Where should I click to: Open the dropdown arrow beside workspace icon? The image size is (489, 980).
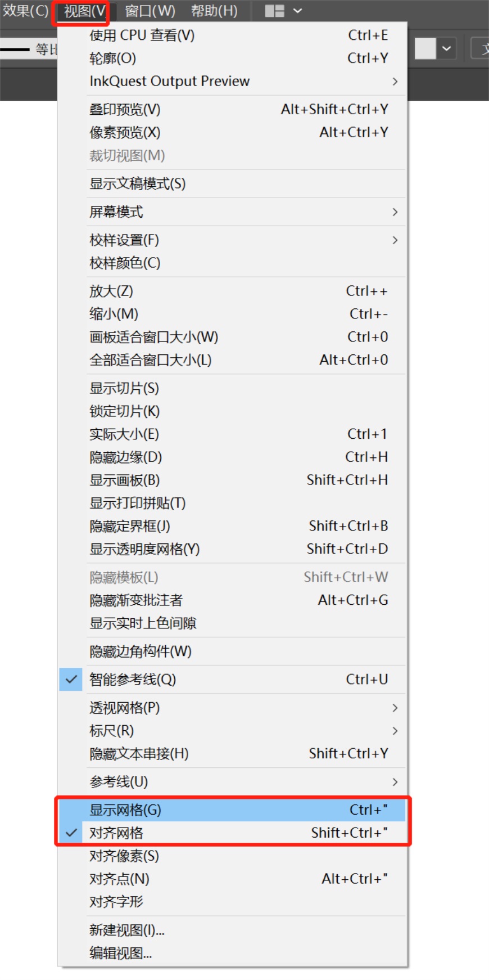point(298,11)
